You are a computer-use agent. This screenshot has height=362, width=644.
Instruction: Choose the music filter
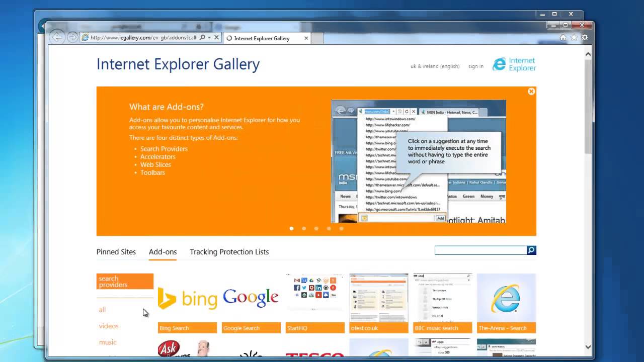(108, 342)
